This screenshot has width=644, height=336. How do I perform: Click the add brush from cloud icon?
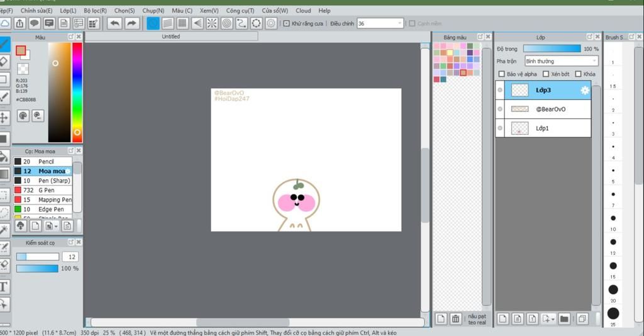point(21,225)
